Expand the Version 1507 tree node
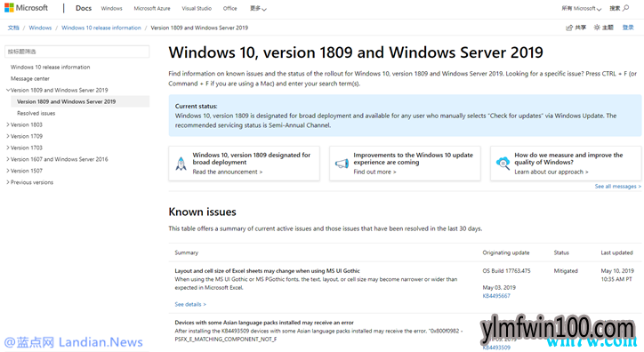 [x=8, y=171]
